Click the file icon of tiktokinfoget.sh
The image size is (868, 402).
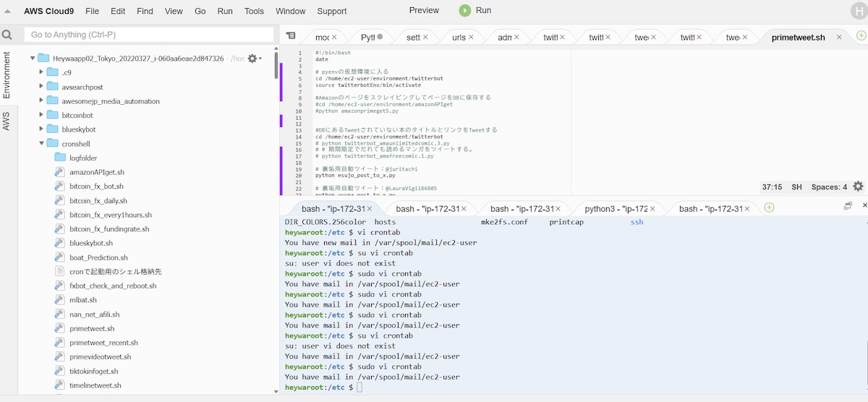[x=60, y=370]
